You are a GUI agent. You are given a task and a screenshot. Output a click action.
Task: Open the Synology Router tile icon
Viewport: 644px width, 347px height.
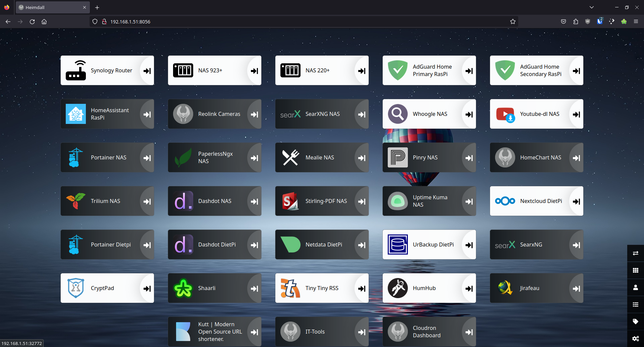tap(76, 70)
